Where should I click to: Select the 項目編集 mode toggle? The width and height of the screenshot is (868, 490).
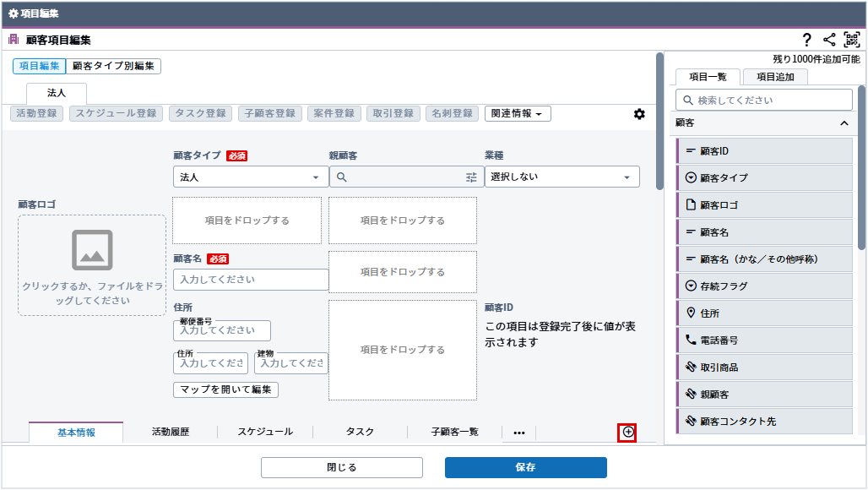(39, 66)
